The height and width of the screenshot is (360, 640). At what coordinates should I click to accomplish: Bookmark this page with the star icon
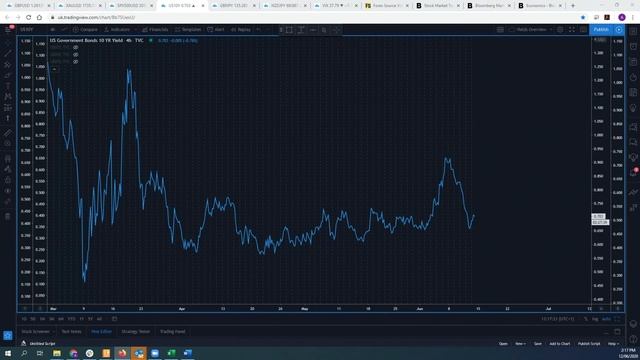click(583, 17)
